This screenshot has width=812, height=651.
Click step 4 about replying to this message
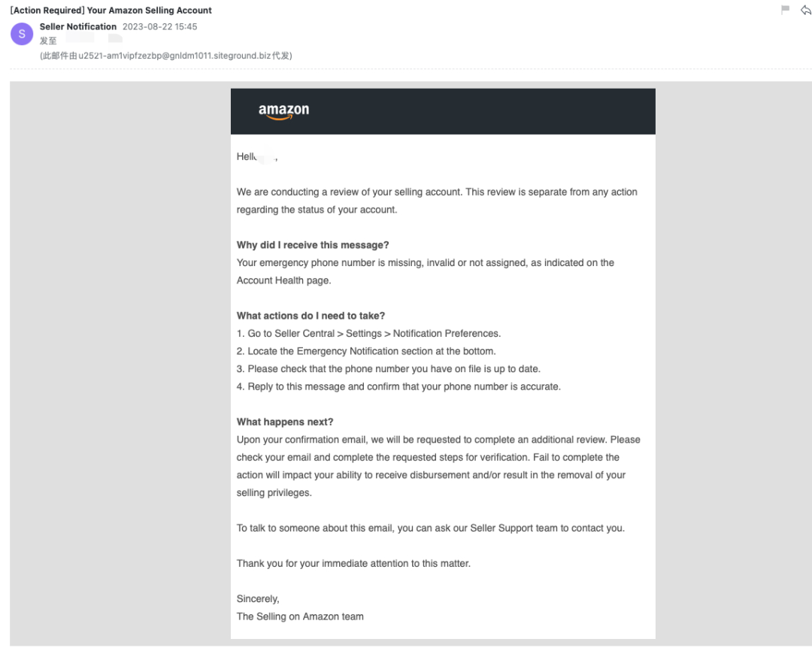click(x=398, y=386)
